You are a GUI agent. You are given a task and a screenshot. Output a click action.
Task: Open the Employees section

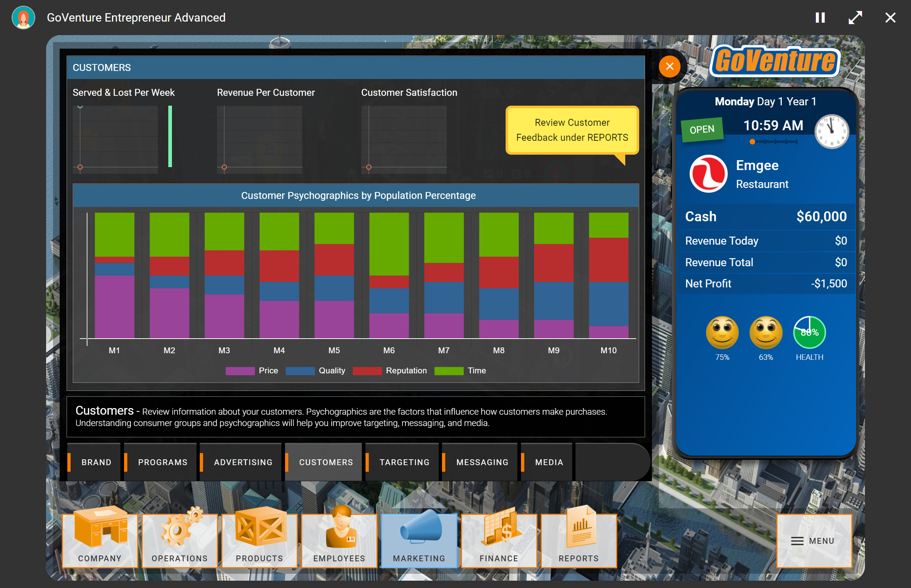point(339,540)
